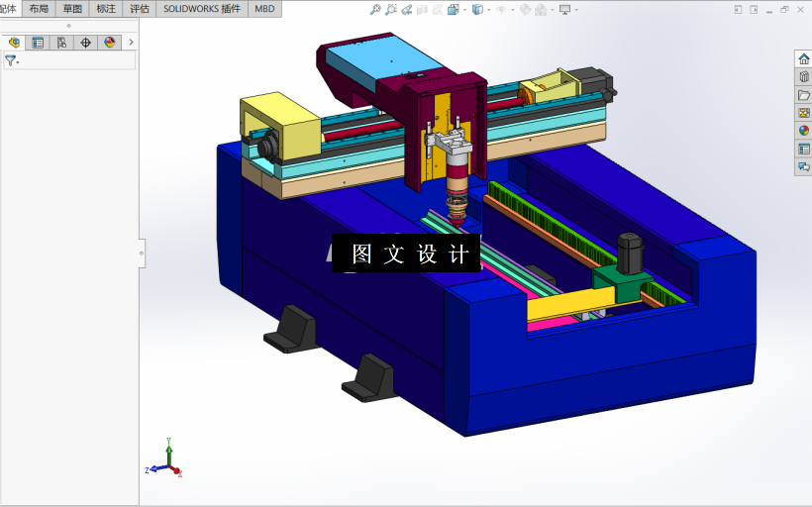Click the Edit Appearance sphere icon
This screenshot has width=812, height=507.
(525, 9)
